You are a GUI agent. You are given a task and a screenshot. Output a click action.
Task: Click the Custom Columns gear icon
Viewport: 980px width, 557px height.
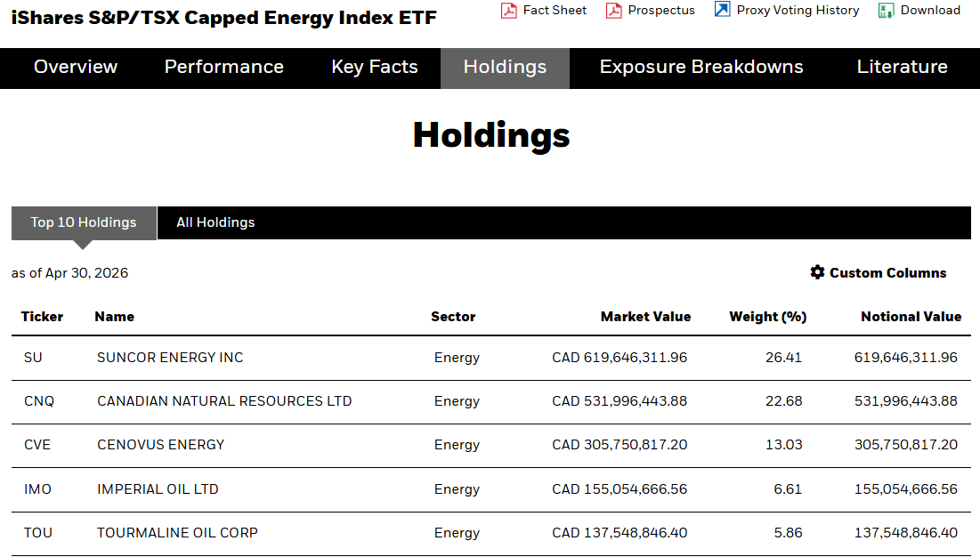(x=817, y=272)
